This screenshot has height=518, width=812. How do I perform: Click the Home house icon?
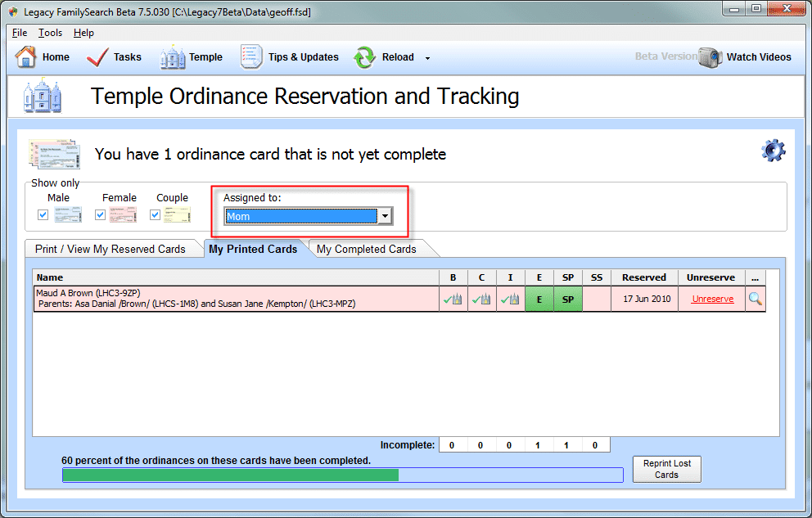tap(25, 57)
